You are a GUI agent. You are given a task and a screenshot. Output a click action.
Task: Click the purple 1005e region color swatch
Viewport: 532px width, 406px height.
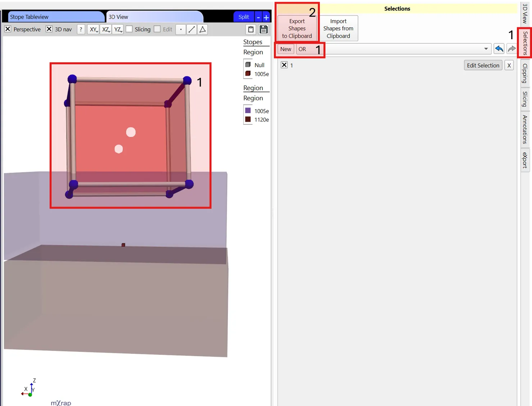pos(248,111)
